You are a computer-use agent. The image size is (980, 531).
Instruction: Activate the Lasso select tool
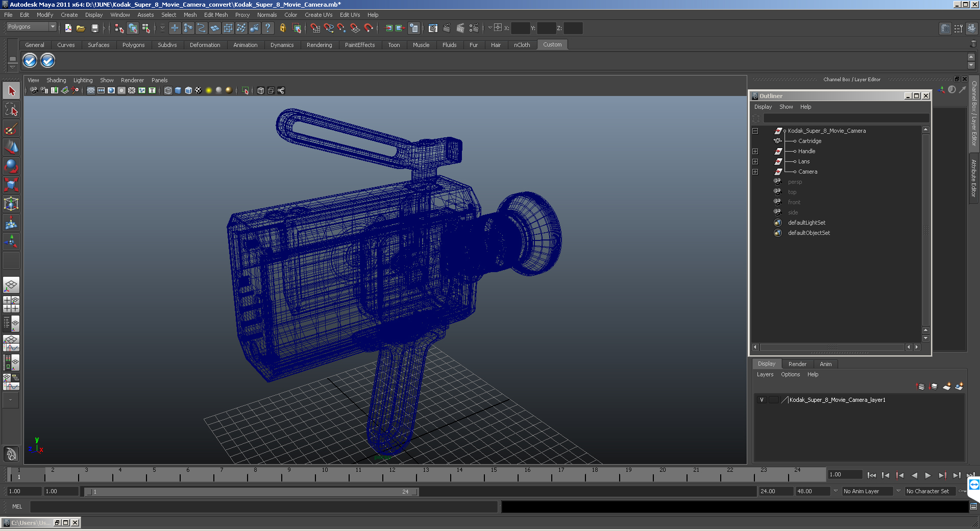11,110
